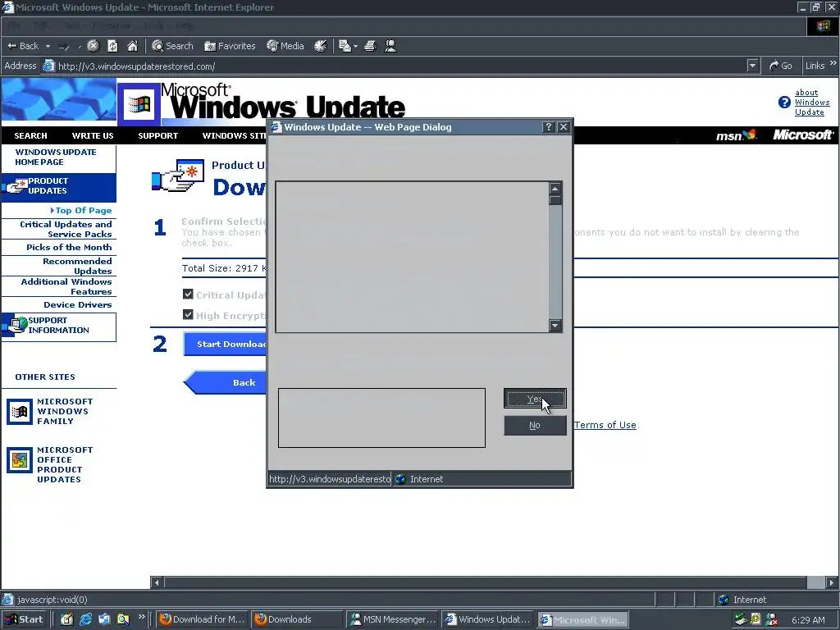840x630 pixels.
Task: Click WRITE US in the black navigation bar
Action: click(93, 135)
